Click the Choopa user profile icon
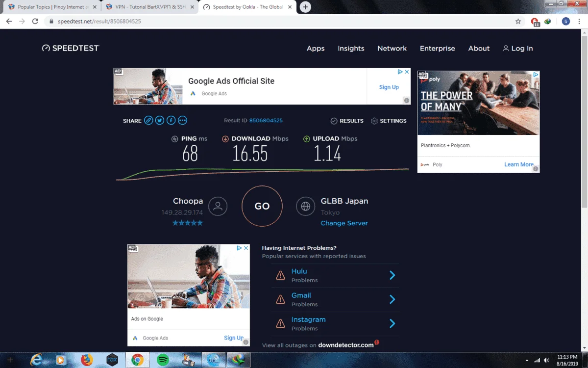Image resolution: width=588 pixels, height=368 pixels. 218,206
